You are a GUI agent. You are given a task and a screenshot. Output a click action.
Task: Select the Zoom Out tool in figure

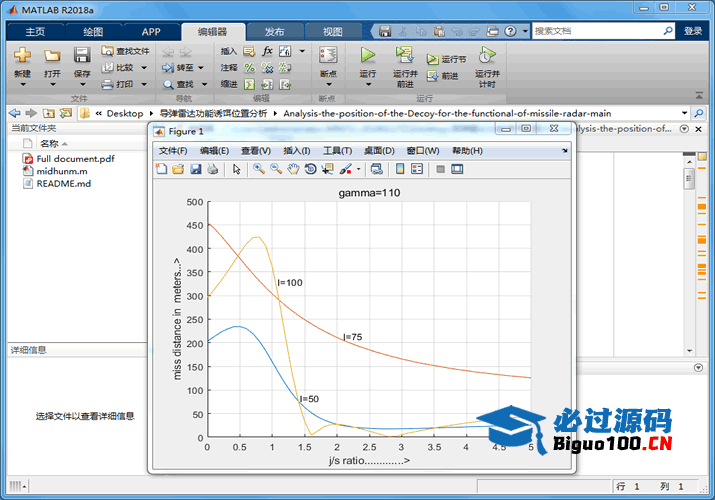pyautogui.click(x=276, y=169)
